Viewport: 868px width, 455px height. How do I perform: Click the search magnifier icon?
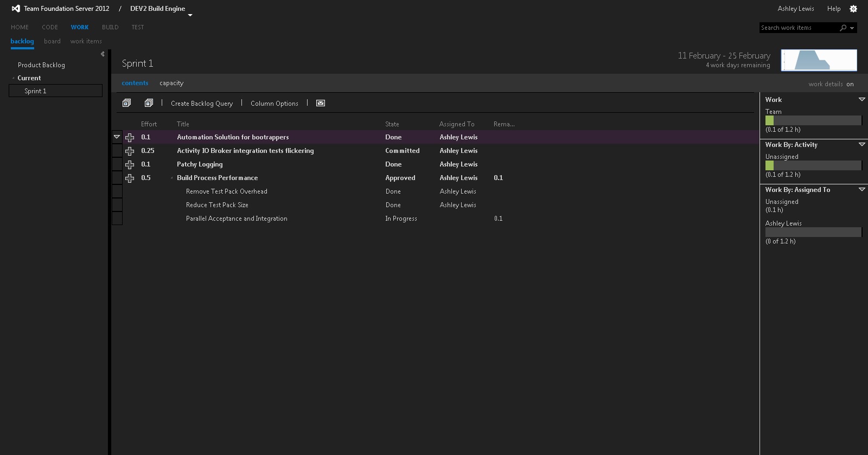tap(843, 28)
